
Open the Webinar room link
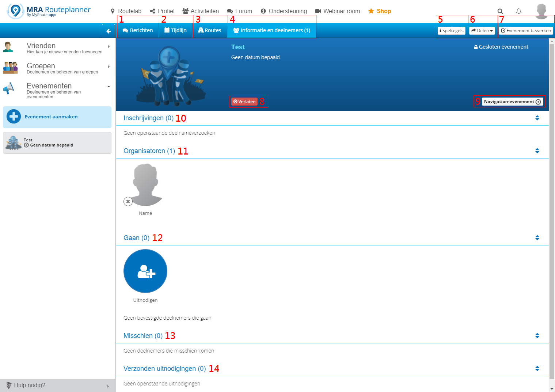click(338, 11)
